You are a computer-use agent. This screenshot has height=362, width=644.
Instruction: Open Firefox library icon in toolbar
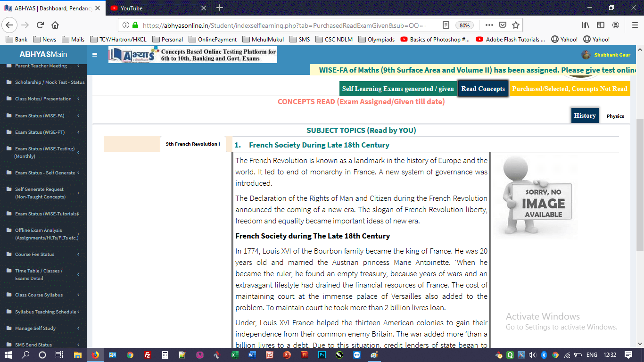coord(585,25)
